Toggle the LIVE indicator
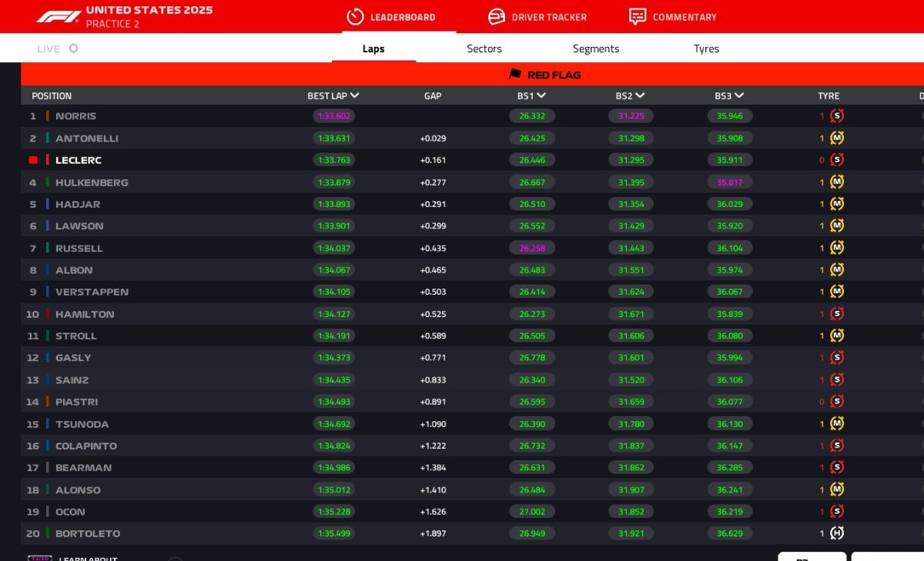 [73, 48]
